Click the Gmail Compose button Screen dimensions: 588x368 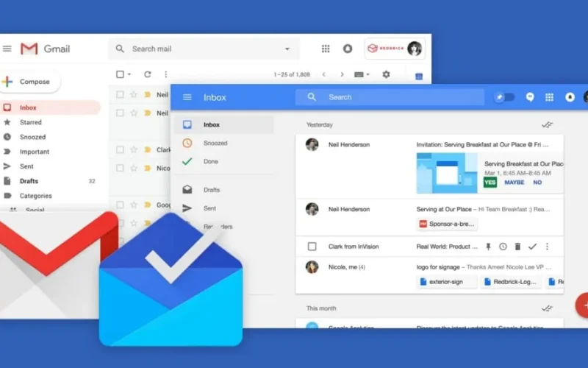click(x=29, y=82)
